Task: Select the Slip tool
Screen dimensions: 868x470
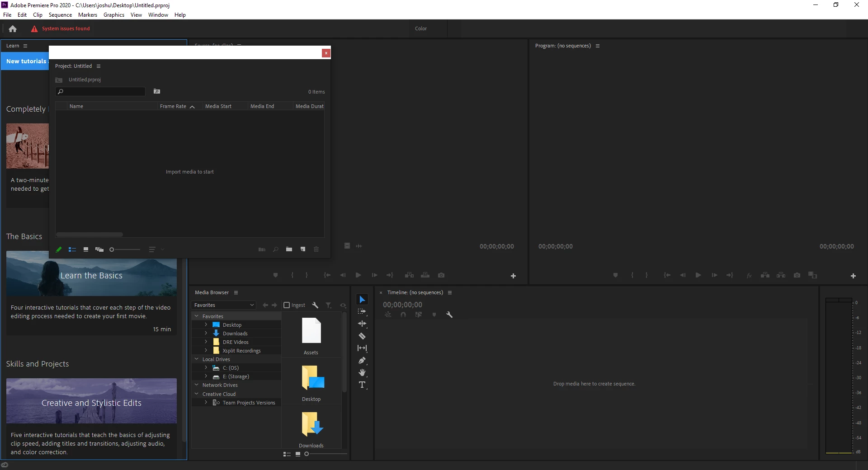Action: point(362,348)
